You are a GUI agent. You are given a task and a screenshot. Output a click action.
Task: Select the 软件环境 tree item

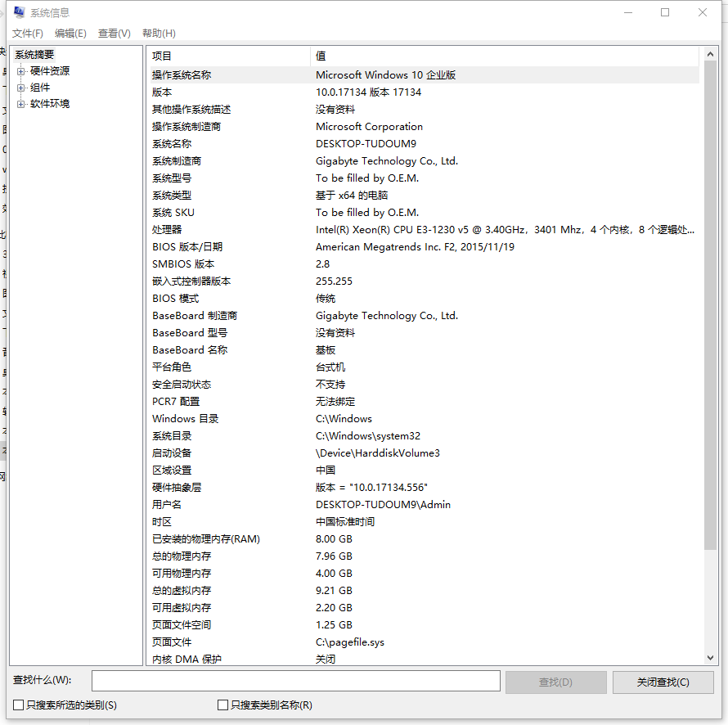point(50,104)
